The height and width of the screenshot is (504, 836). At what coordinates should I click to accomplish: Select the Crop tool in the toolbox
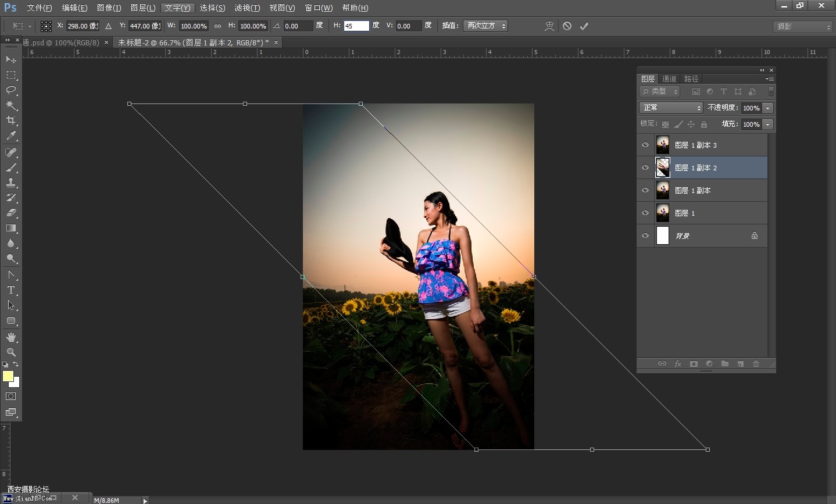point(11,120)
